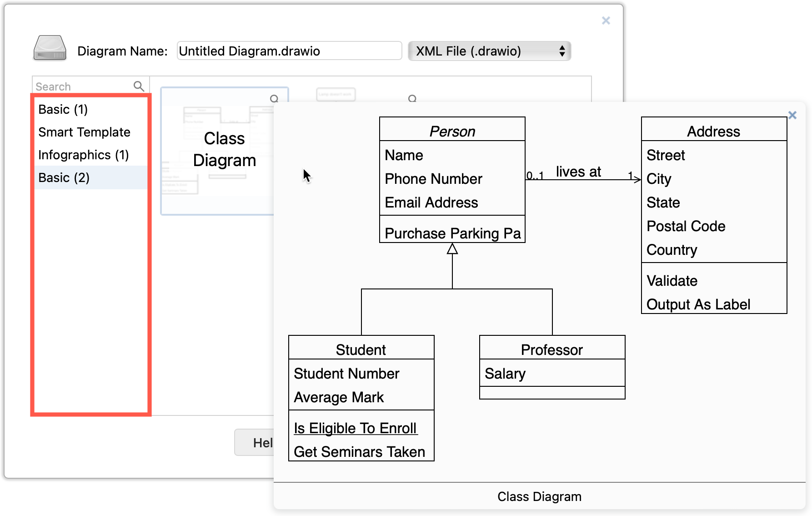Click the template Search box
Image resolution: width=812 pixels, height=516 pixels.
point(82,86)
